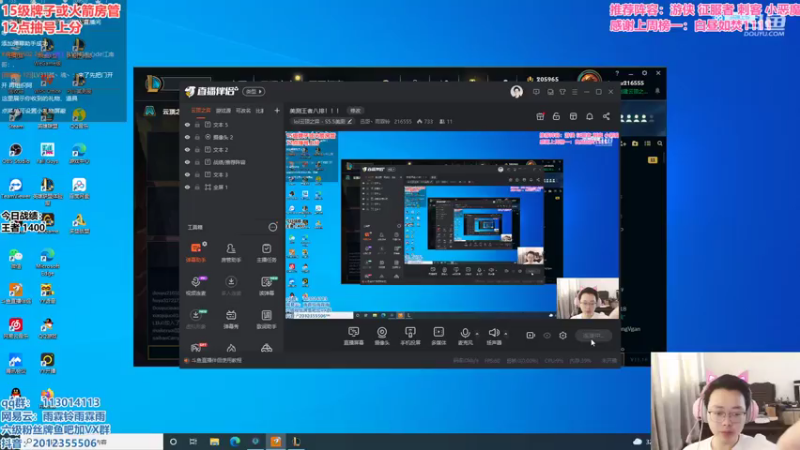
Task: Hide the 文本 5 source layer
Action: coord(187,124)
